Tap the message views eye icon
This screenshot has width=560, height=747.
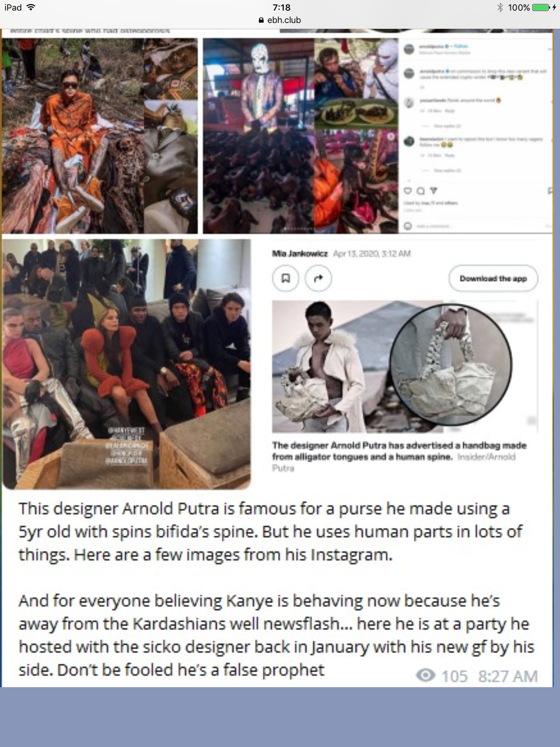pyautogui.click(x=426, y=675)
